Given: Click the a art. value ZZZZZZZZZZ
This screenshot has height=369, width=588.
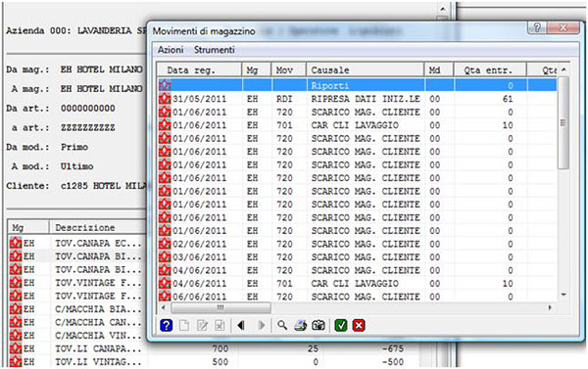Looking at the screenshot, I should pos(88,128).
